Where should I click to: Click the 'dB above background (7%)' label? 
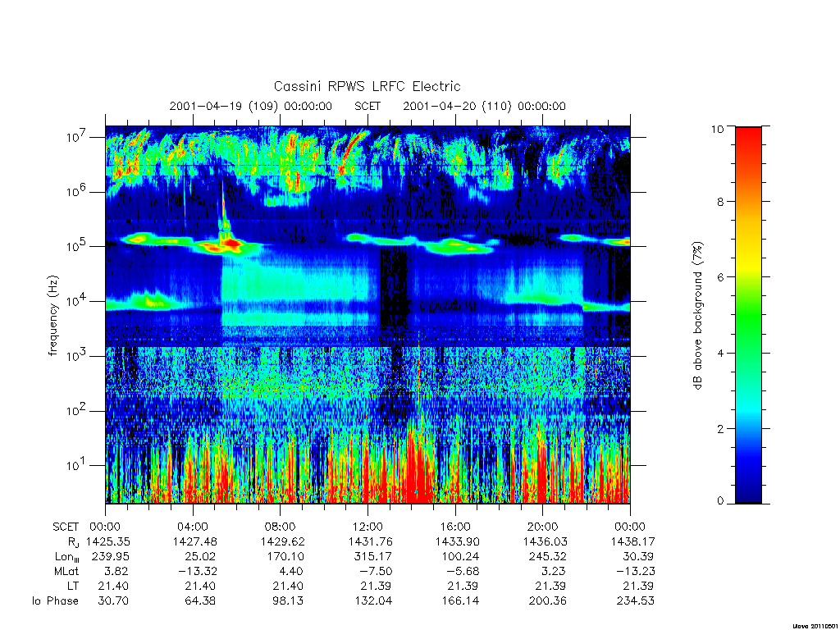(697, 315)
